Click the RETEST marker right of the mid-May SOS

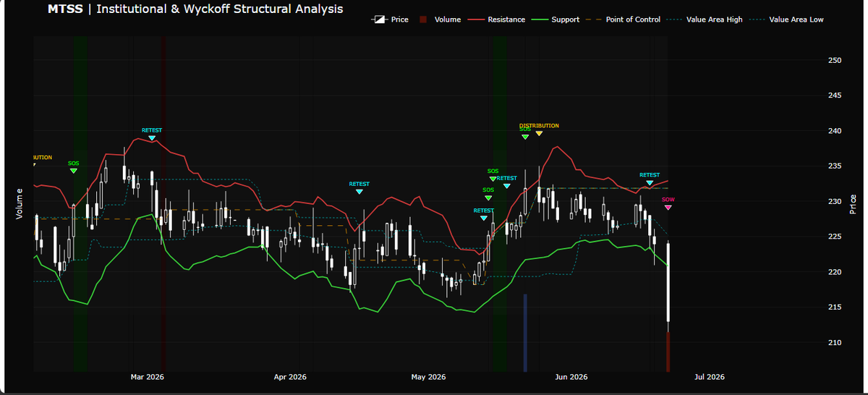pyautogui.click(x=507, y=186)
